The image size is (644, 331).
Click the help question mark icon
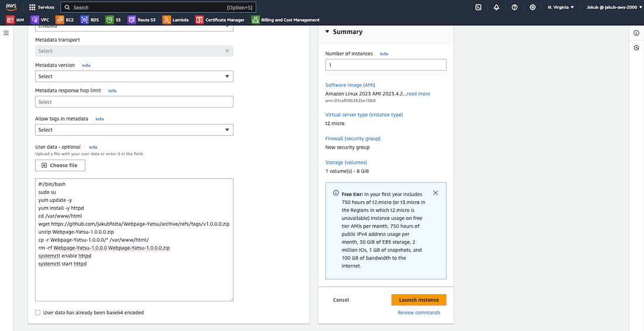point(515,8)
